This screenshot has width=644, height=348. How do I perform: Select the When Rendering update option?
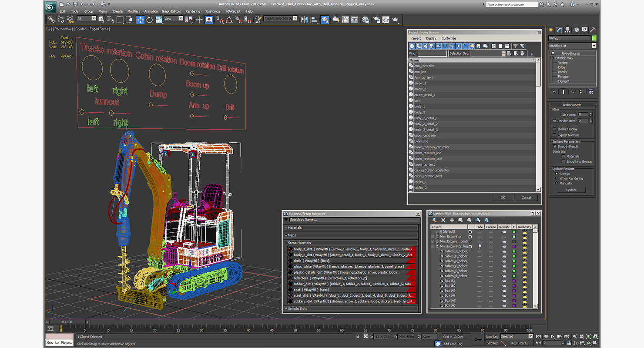[x=557, y=178]
